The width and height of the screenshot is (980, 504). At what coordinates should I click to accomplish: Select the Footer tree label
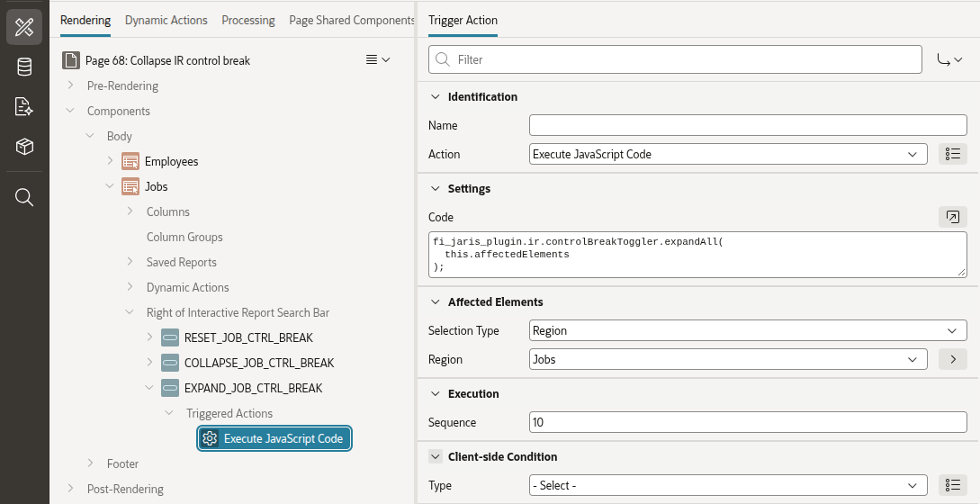coord(122,463)
